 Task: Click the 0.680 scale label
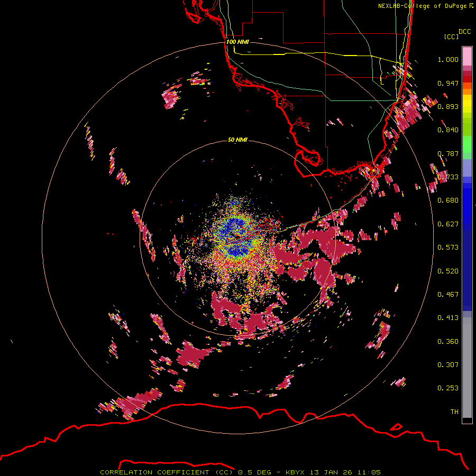[448, 200]
